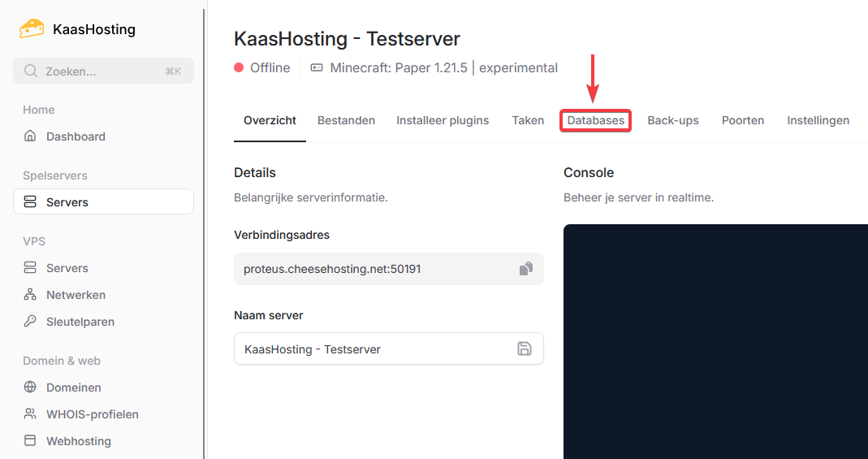Open Netwerken in sidebar
Screen dimensions: 868x459
point(103,295)
